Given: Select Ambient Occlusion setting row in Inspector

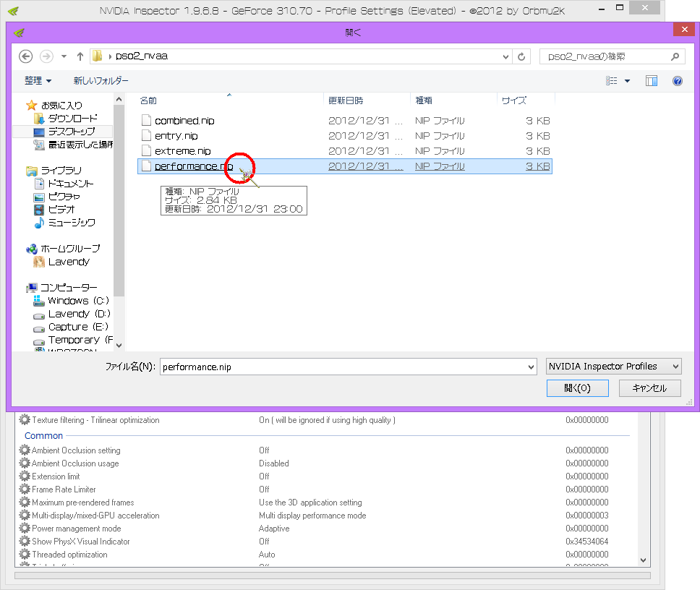Looking at the screenshot, I should (324, 450).
